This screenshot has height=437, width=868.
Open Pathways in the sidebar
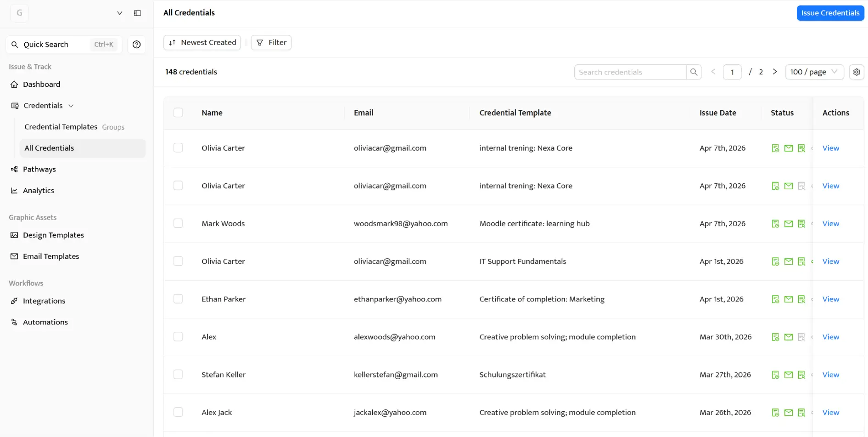click(x=39, y=169)
